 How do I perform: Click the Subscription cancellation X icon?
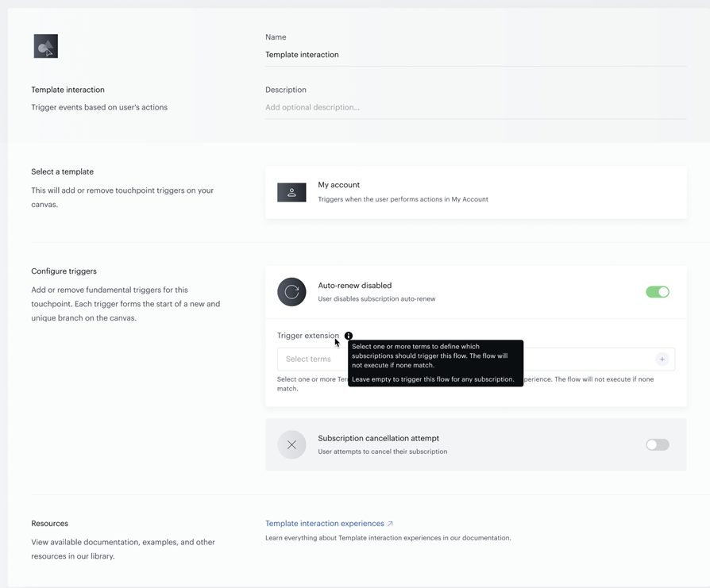[x=291, y=444]
